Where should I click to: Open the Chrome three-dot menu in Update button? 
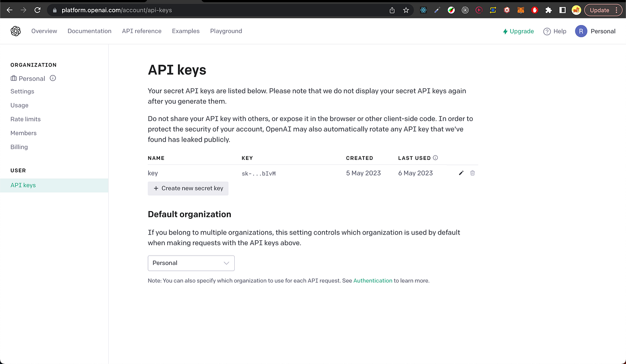click(x=617, y=10)
